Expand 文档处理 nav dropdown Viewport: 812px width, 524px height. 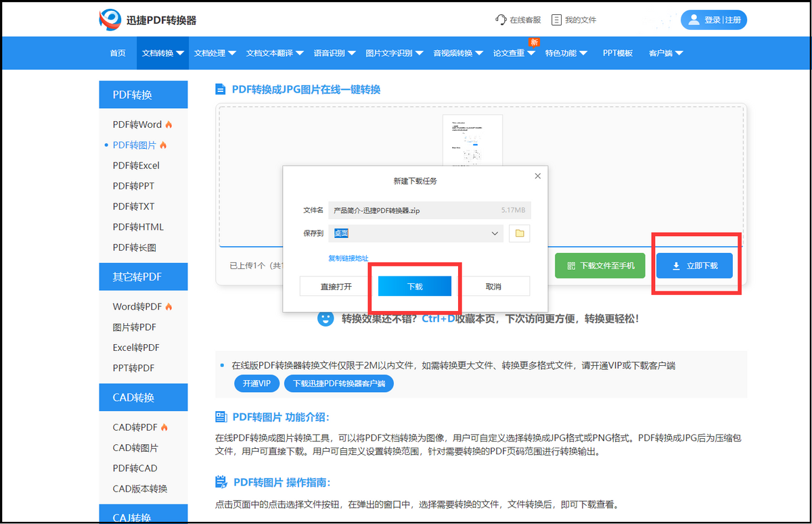tap(215, 53)
